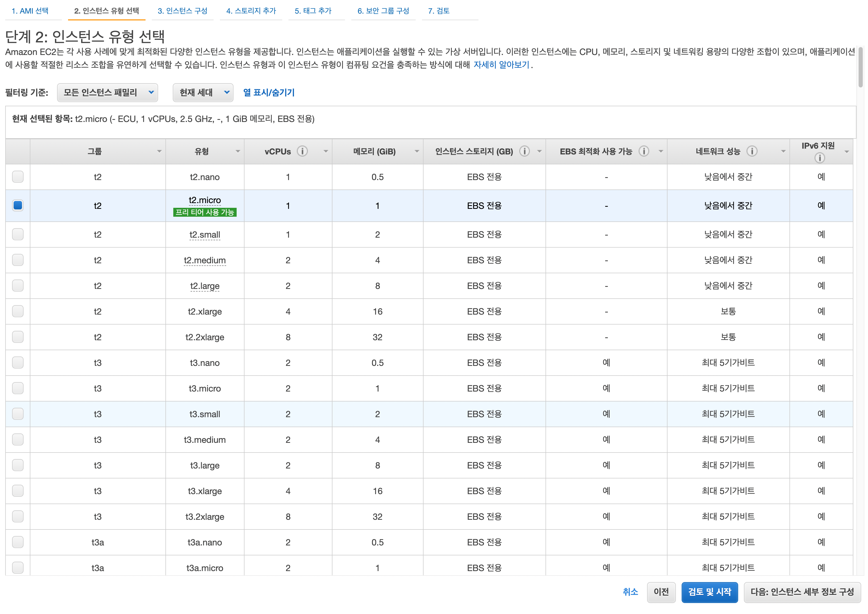Click the page vertical scrollbar thumb
Viewport: 868px width, 614px height.
pos(861,67)
